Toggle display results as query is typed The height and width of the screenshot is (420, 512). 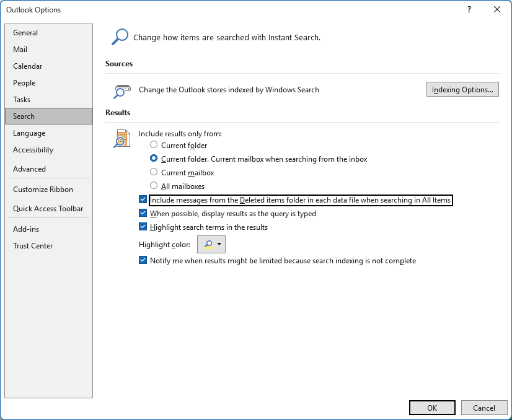143,214
